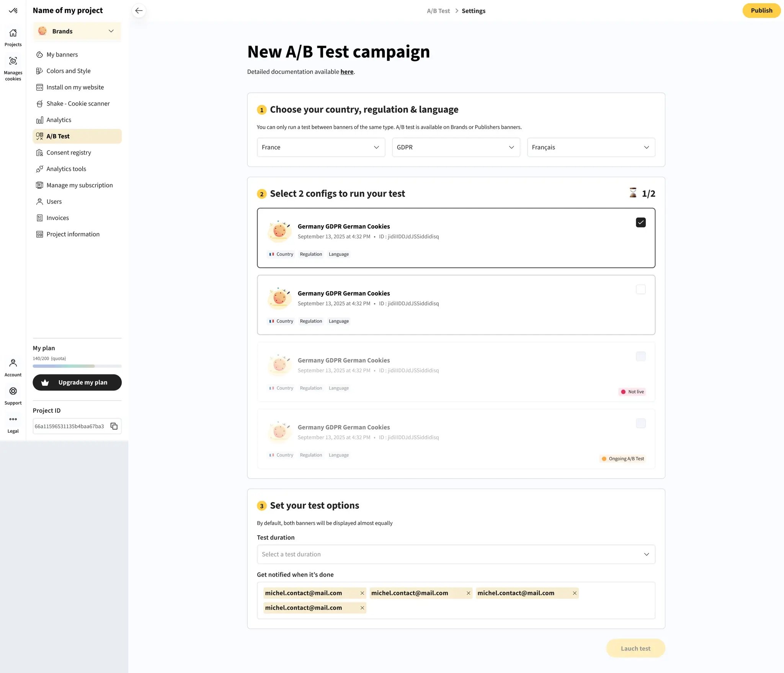Viewport: 784px width, 673px height.
Task: Go to My banners in sidebar
Action: pyautogui.click(x=77, y=55)
